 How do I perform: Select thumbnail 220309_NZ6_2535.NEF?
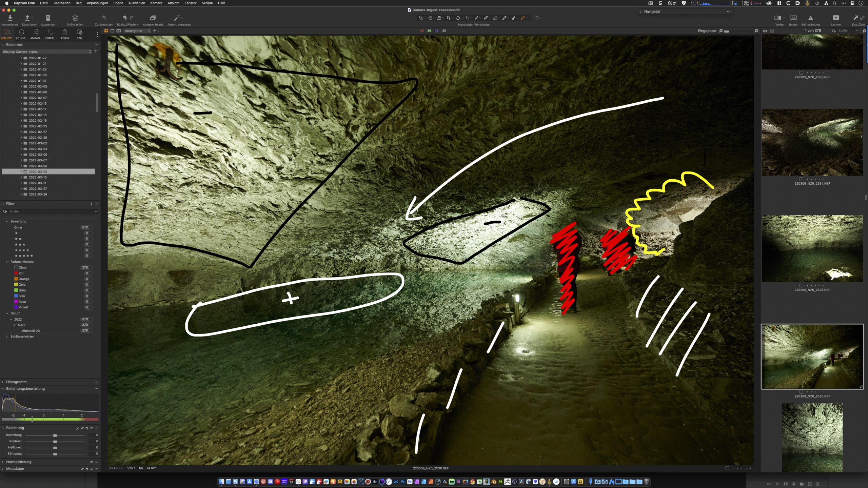click(812, 249)
